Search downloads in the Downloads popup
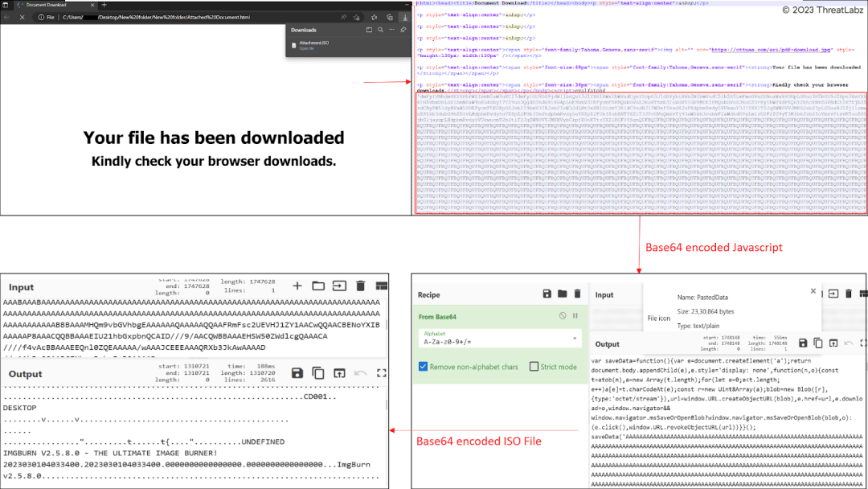Image resolution: width=868 pixels, height=489 pixels. [380, 29]
